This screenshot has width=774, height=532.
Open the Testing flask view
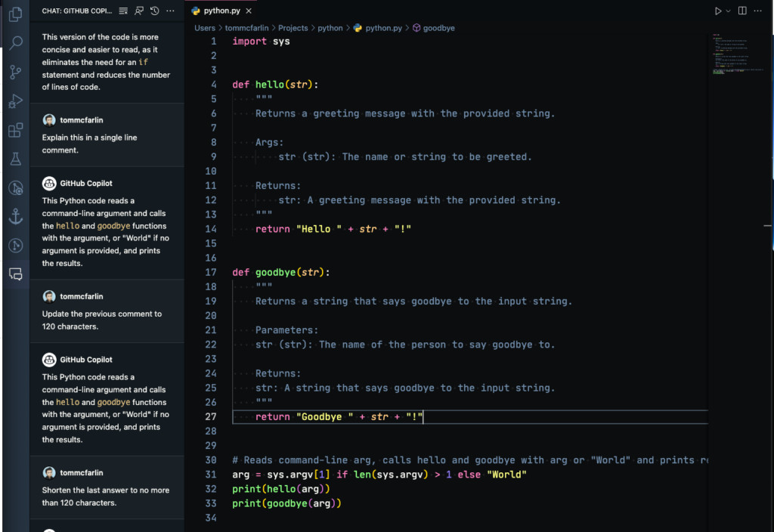point(16,159)
